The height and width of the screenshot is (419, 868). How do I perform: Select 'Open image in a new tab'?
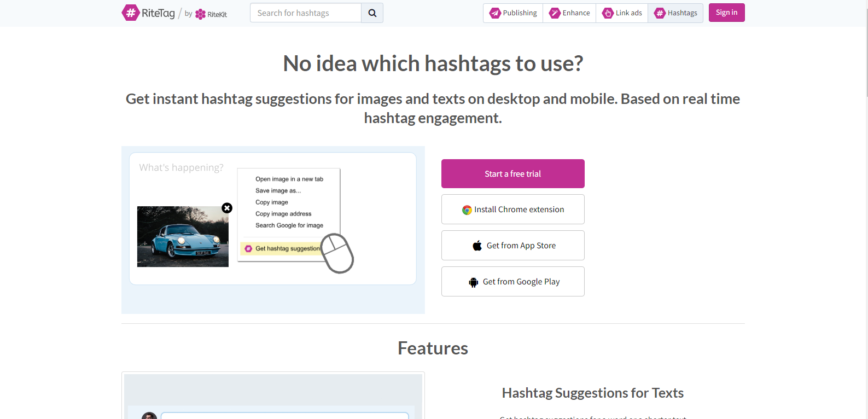[289, 179]
